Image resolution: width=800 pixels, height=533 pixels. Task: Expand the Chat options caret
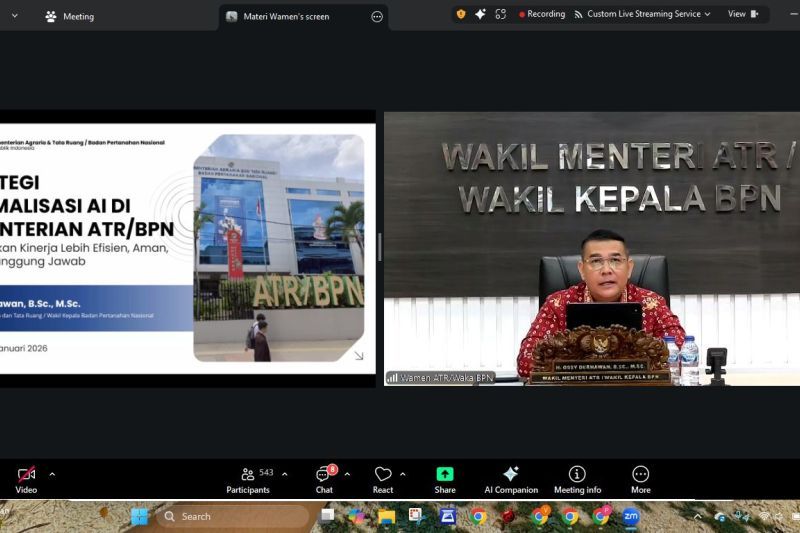coord(347,474)
